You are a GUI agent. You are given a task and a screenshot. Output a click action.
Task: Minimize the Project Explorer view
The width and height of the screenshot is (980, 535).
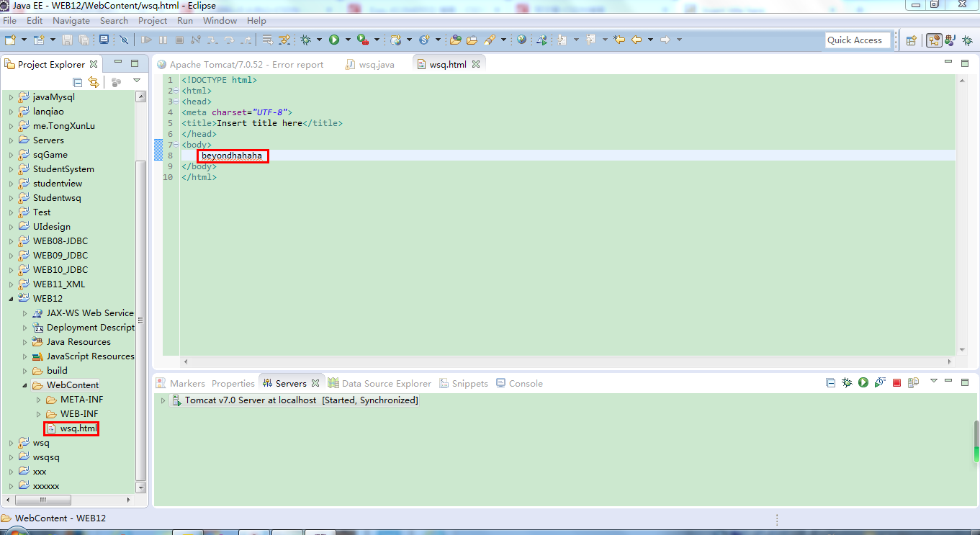[117, 63]
